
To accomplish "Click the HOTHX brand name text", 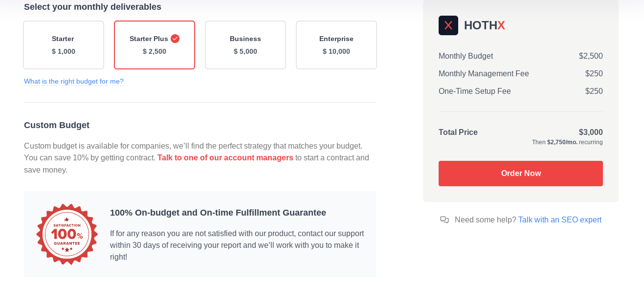I will click(x=485, y=25).
